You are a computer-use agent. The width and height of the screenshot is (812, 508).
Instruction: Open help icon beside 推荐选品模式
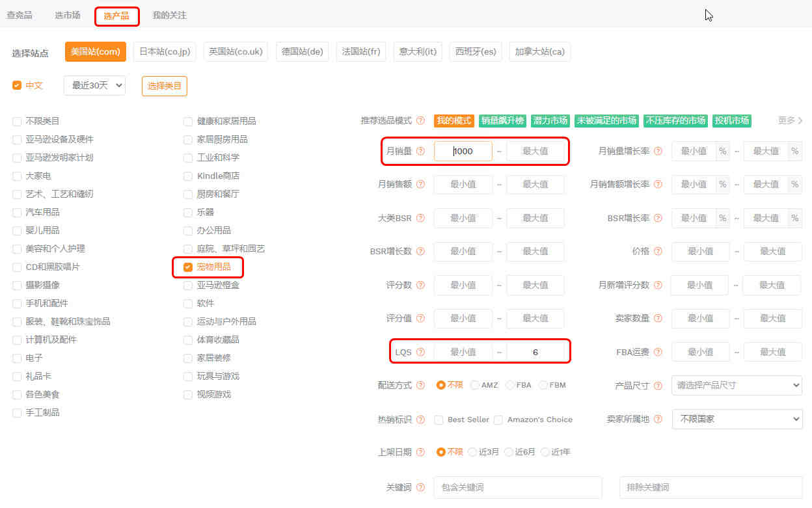coord(420,120)
